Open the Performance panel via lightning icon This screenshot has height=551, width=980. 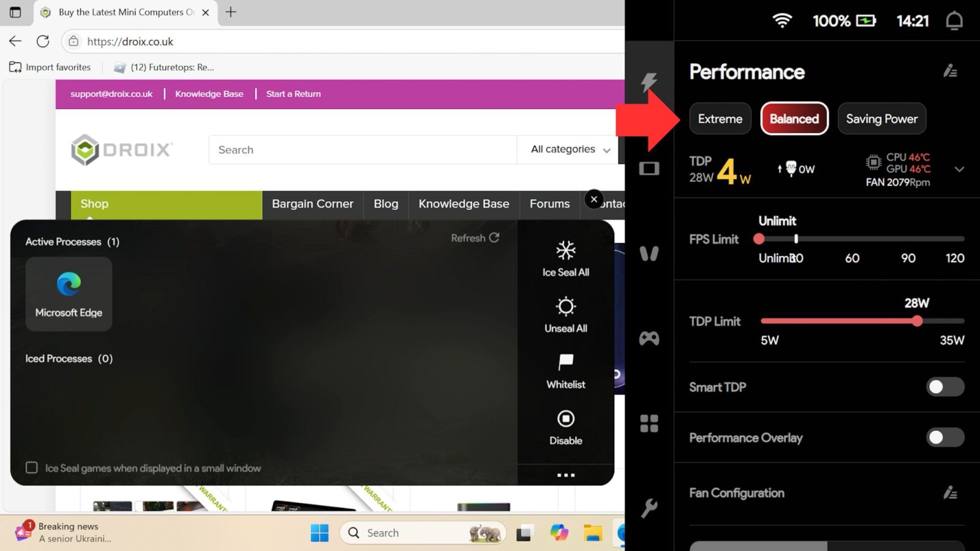point(649,80)
